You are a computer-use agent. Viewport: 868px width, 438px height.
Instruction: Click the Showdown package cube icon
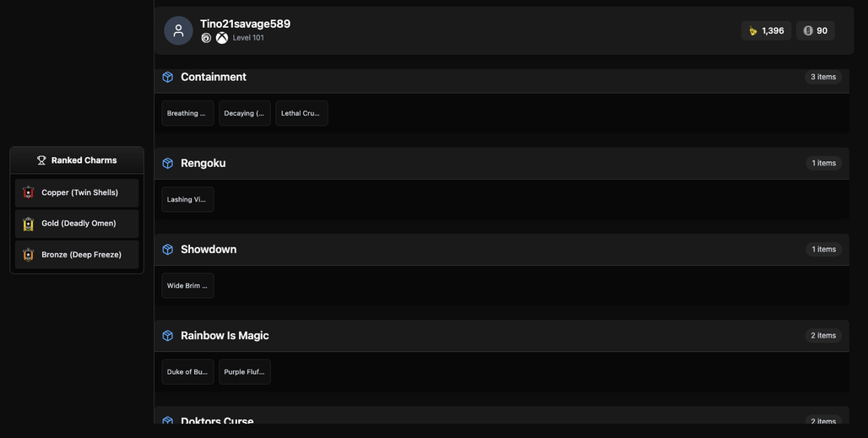click(168, 250)
